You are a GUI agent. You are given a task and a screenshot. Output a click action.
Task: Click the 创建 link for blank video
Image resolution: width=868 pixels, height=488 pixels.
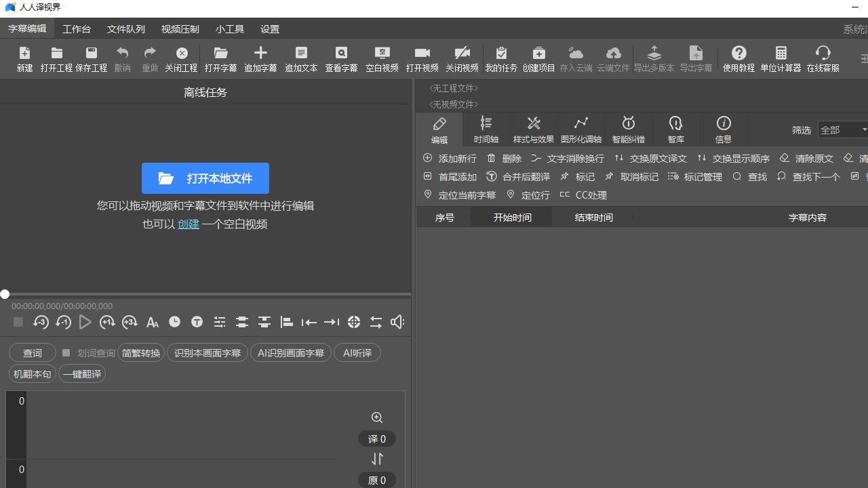(x=189, y=224)
